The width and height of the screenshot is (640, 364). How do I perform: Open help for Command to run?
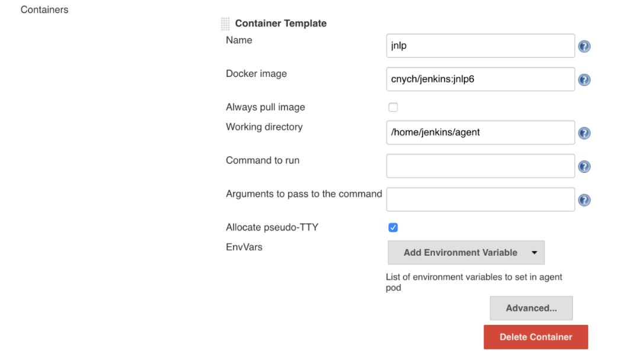point(584,167)
